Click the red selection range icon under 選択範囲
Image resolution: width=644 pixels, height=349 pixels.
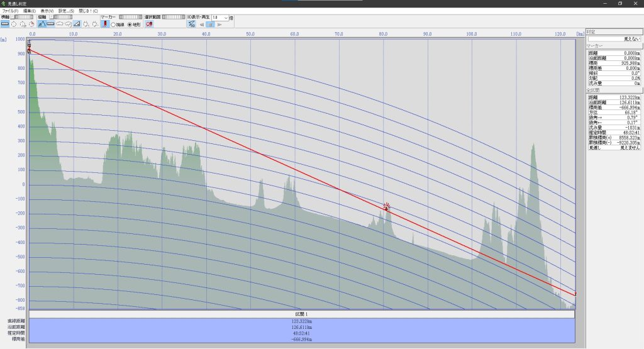pos(149,25)
